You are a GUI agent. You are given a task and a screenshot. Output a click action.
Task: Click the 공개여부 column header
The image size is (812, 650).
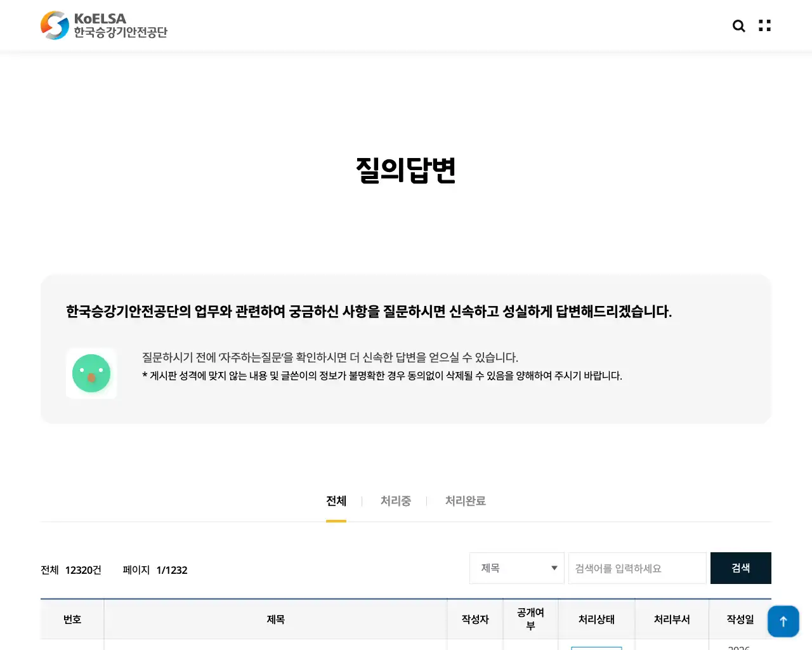point(531,620)
